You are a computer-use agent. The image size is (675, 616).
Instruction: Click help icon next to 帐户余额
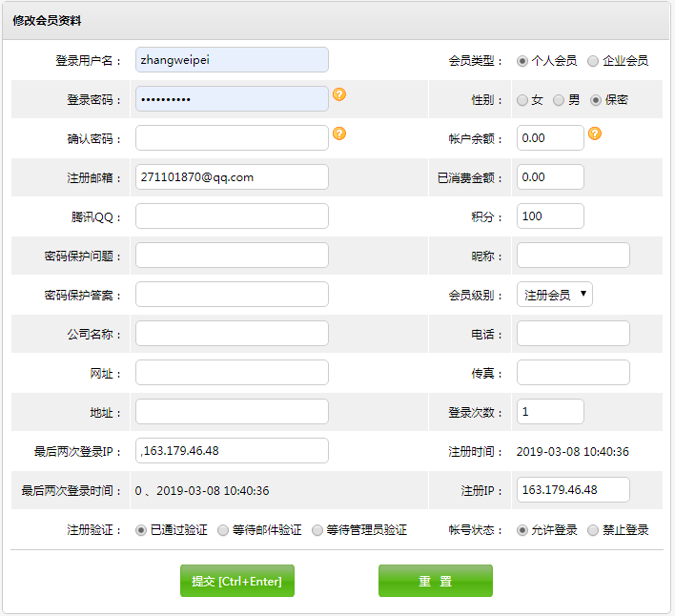point(595,133)
